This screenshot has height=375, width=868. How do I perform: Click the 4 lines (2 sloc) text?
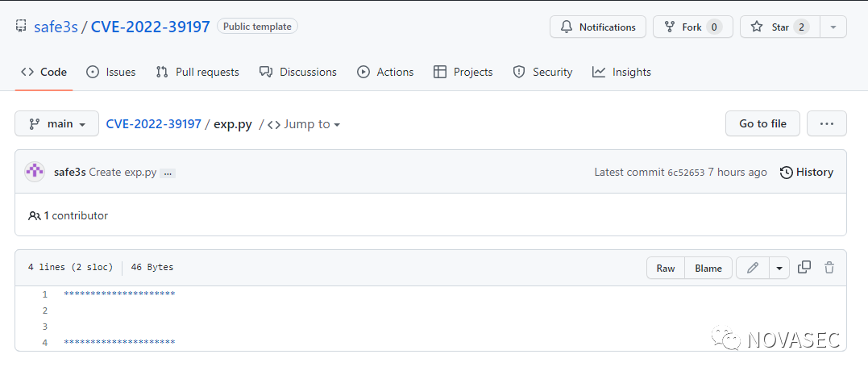(70, 268)
